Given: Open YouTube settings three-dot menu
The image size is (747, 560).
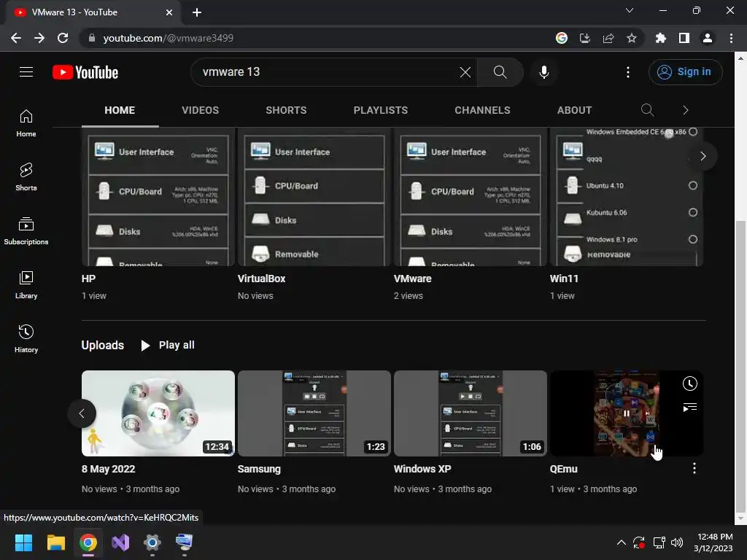Looking at the screenshot, I should click(x=628, y=72).
